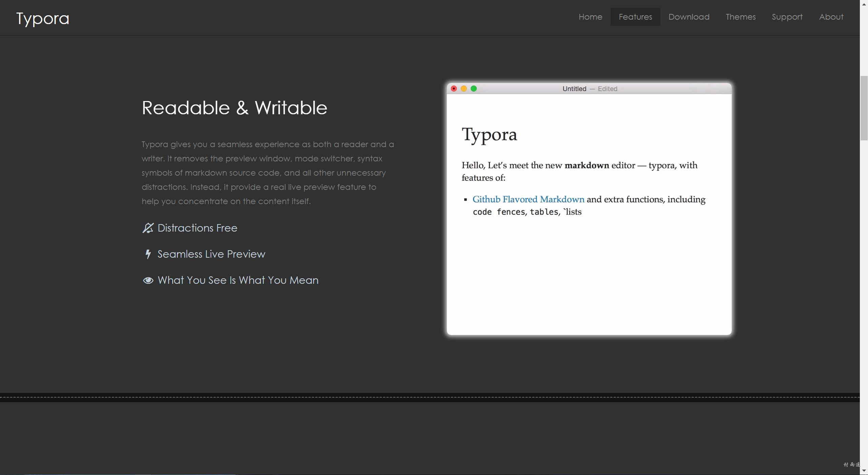Click the green zoom dot in demo window
Viewport: 868px width, 475px height.
click(x=474, y=88)
